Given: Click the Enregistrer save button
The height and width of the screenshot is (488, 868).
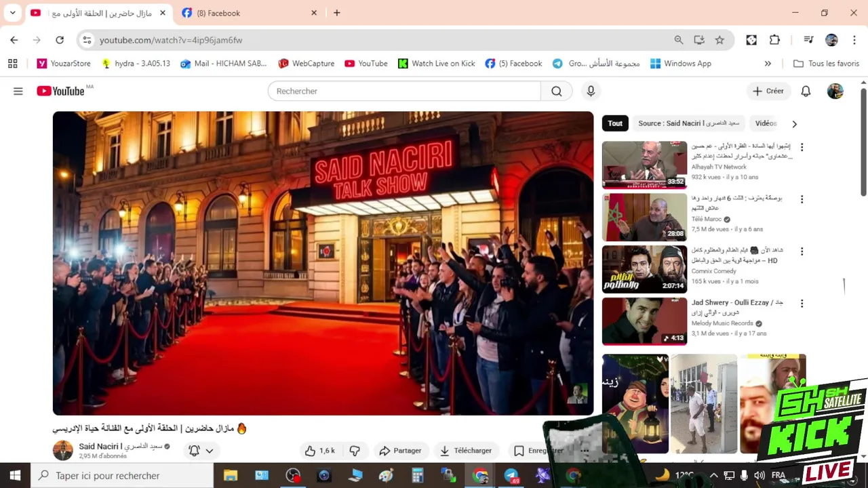Looking at the screenshot, I should coord(538,451).
